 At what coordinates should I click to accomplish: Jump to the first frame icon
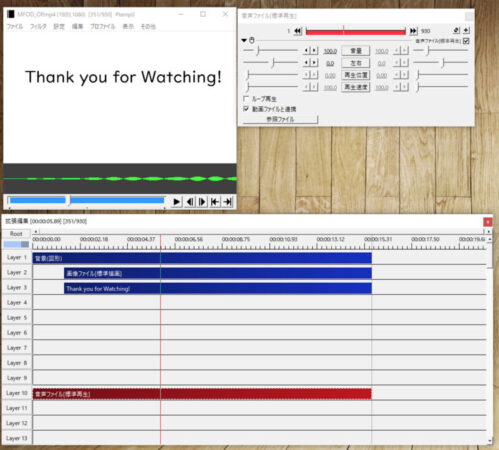click(x=215, y=202)
